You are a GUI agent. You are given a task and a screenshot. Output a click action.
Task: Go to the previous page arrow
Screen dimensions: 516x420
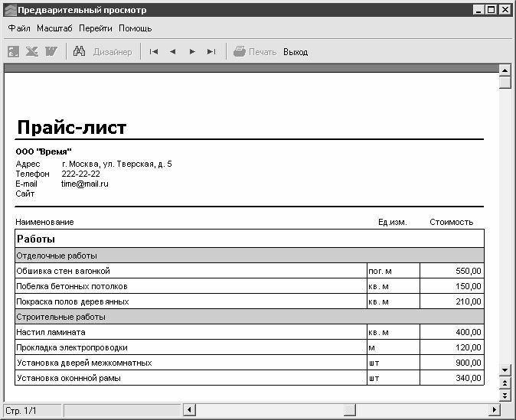173,51
